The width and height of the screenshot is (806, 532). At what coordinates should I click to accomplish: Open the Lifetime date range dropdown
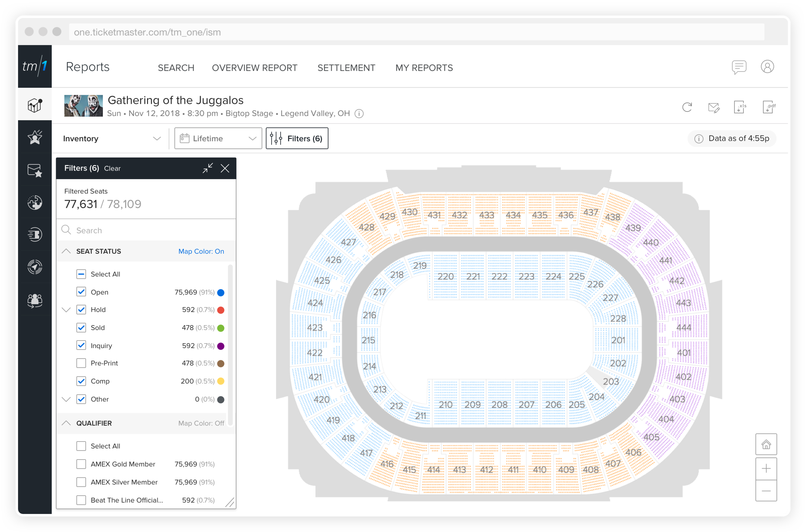(x=218, y=139)
